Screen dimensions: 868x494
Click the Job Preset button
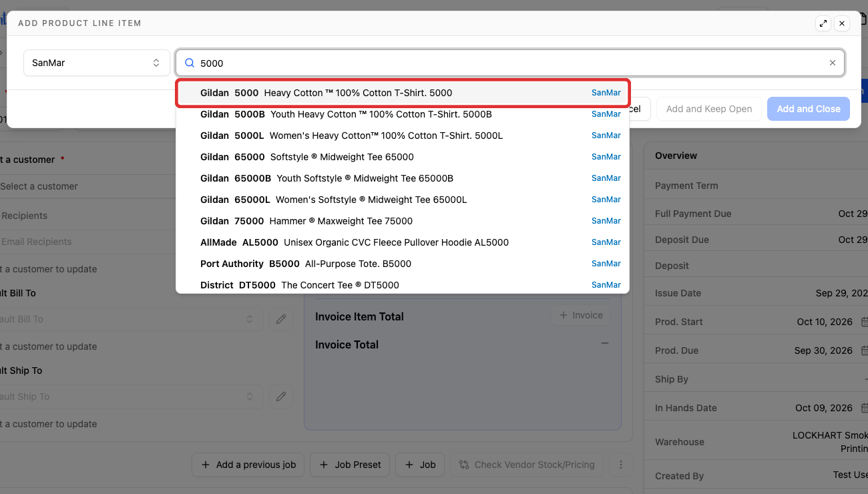[351, 465]
